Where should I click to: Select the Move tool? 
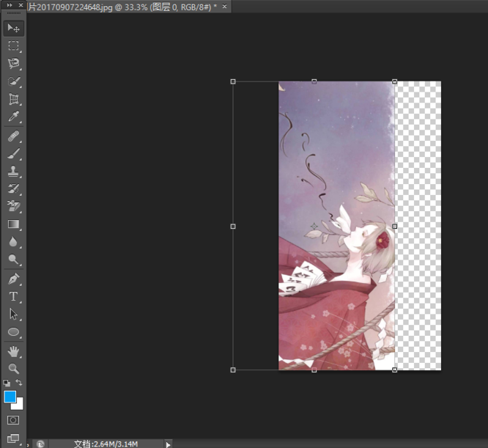13,28
